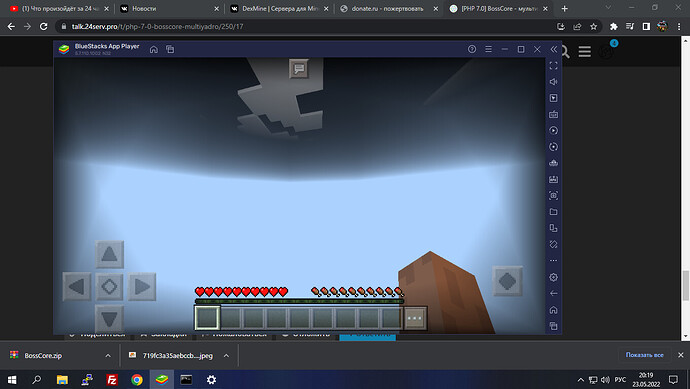690x389 pixels.
Task: Reload the page in Chrome
Action: [x=43, y=26]
